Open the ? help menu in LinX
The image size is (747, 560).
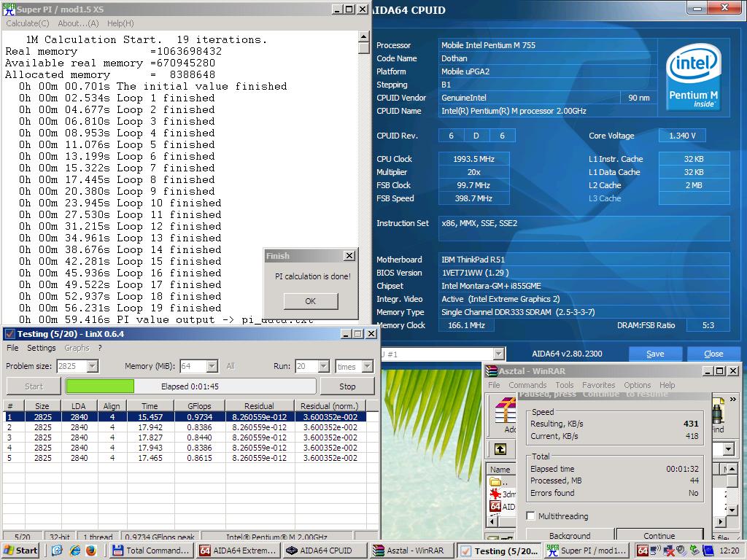[x=100, y=348]
